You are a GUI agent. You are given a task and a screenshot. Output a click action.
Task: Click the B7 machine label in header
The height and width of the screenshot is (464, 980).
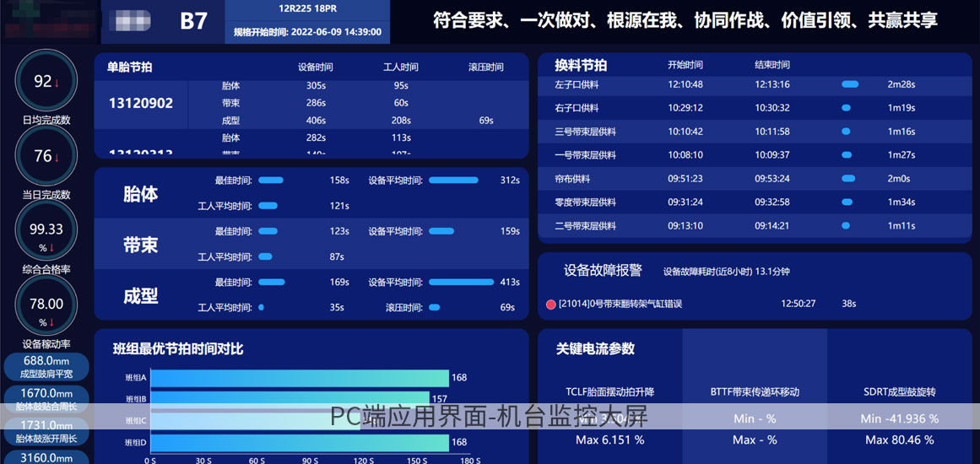[x=193, y=21]
